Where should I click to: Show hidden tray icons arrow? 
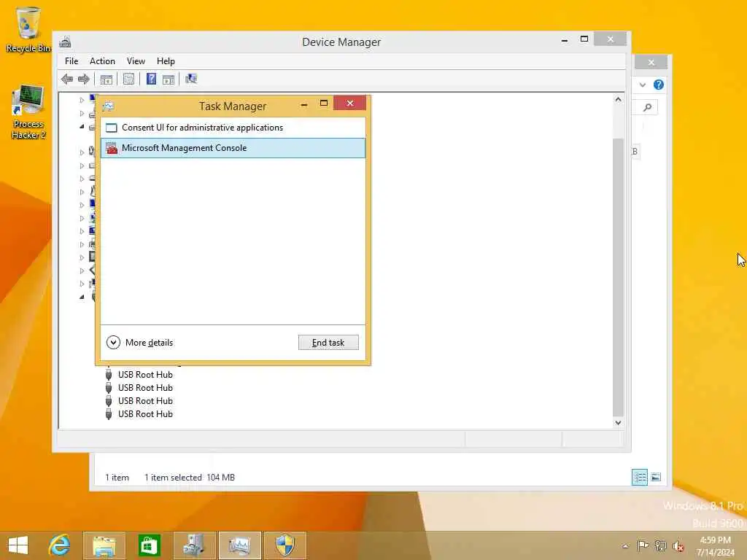tap(625, 545)
